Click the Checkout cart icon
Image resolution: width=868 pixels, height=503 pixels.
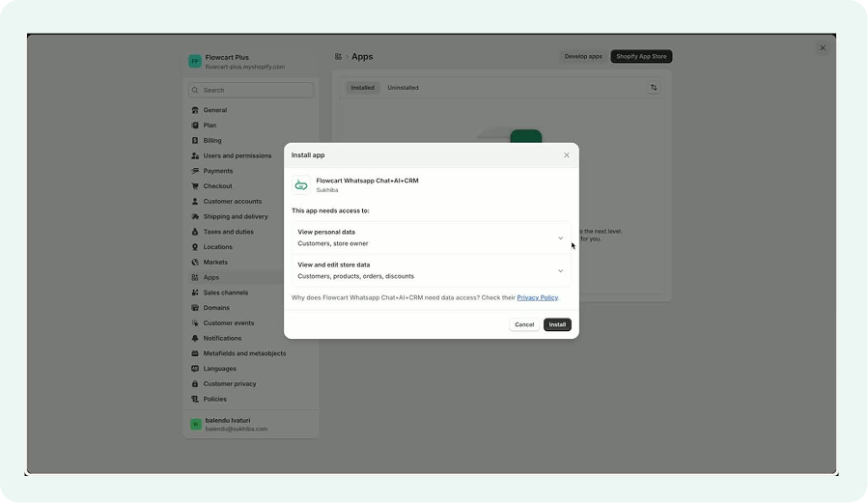point(195,186)
